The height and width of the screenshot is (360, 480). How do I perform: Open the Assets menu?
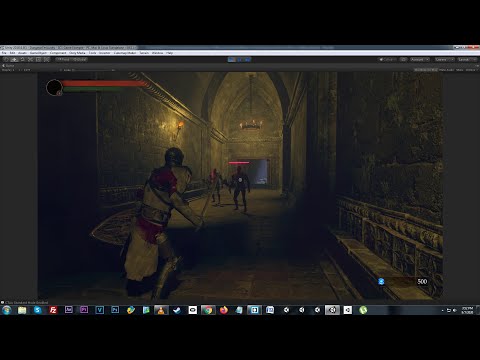tap(22, 53)
